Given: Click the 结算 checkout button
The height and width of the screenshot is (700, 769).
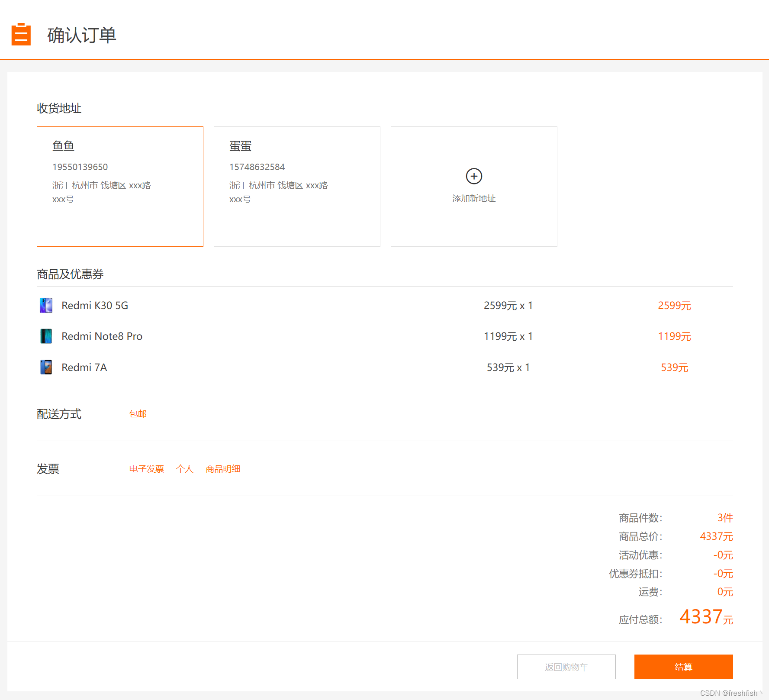Looking at the screenshot, I should click(x=683, y=667).
